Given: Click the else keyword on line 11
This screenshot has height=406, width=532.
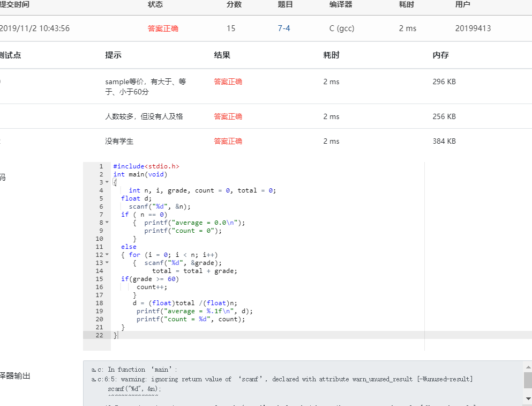Looking at the screenshot, I should click(129, 247).
